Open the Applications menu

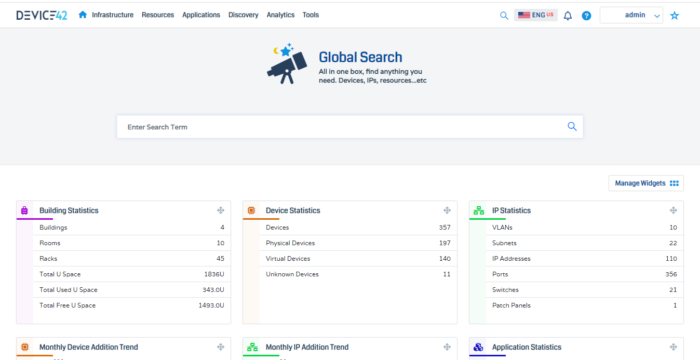201,15
